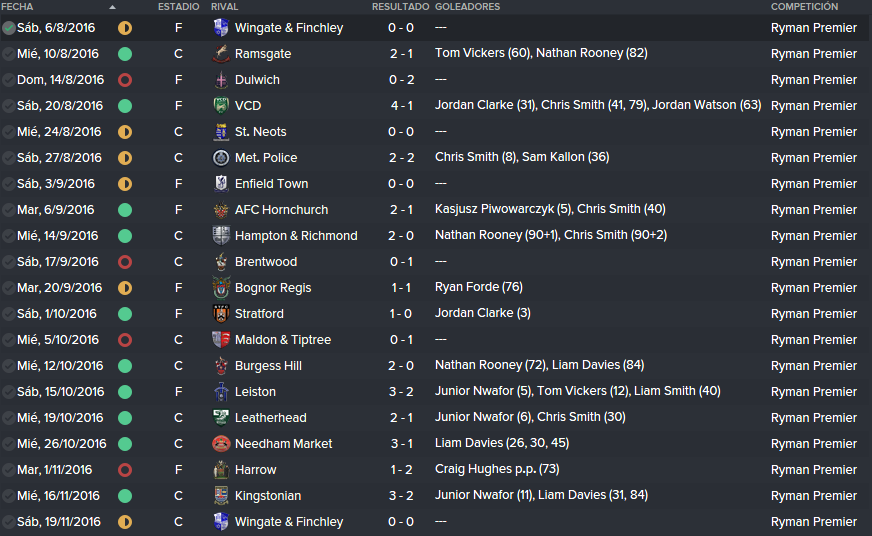
Task: Click the Needham Market club crest
Action: tap(221, 444)
